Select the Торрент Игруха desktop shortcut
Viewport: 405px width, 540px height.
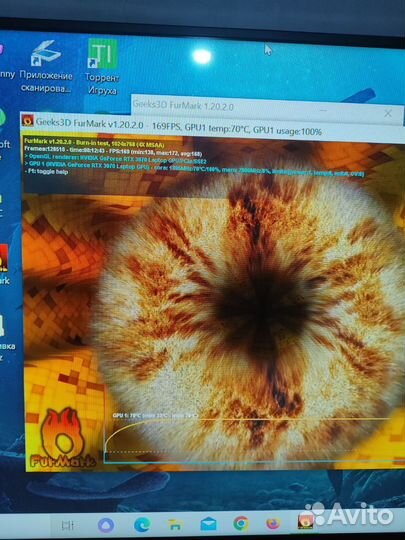(102, 66)
